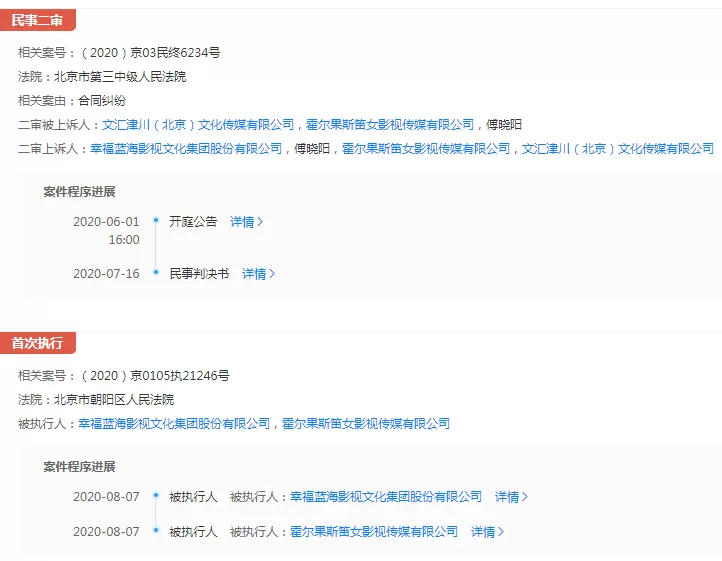Click 幸福蓝海影视文化集团 link in first 2020-08-07 row
722x561 pixels.
click(386, 497)
